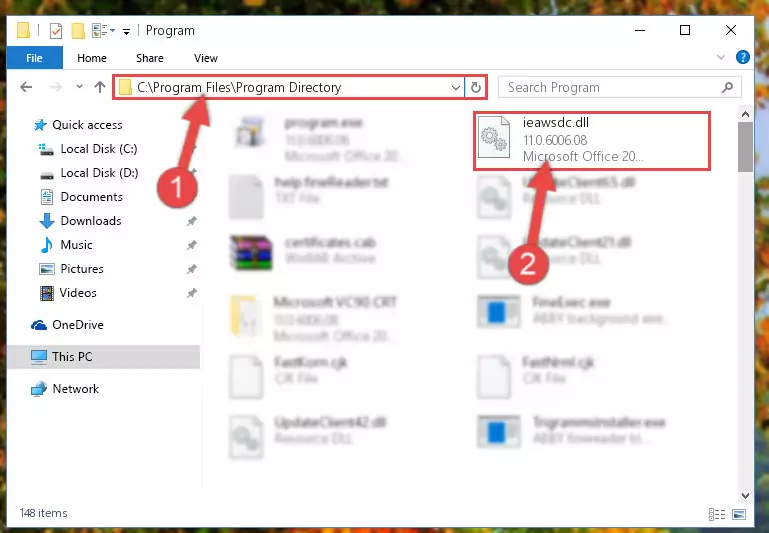Open Downloads in the sidebar
769x533 pixels.
coord(91,221)
